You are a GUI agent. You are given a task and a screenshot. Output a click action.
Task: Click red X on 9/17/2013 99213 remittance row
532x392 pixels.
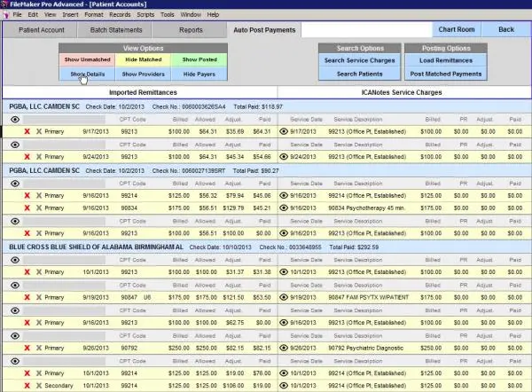coord(27,131)
